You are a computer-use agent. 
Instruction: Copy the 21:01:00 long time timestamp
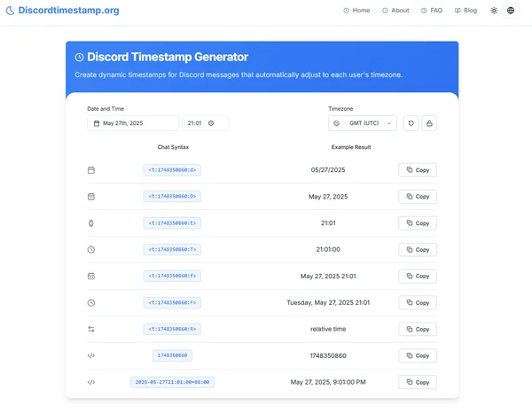tap(418, 250)
